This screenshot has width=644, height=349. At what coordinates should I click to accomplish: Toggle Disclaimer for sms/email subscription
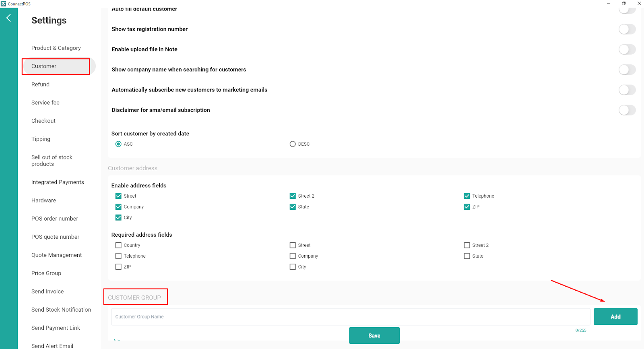pyautogui.click(x=627, y=110)
